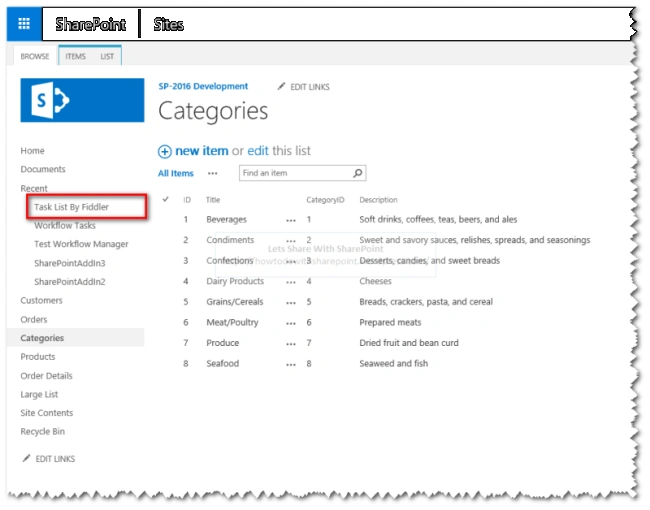
Task: Open Order Details list
Action: coord(46,376)
